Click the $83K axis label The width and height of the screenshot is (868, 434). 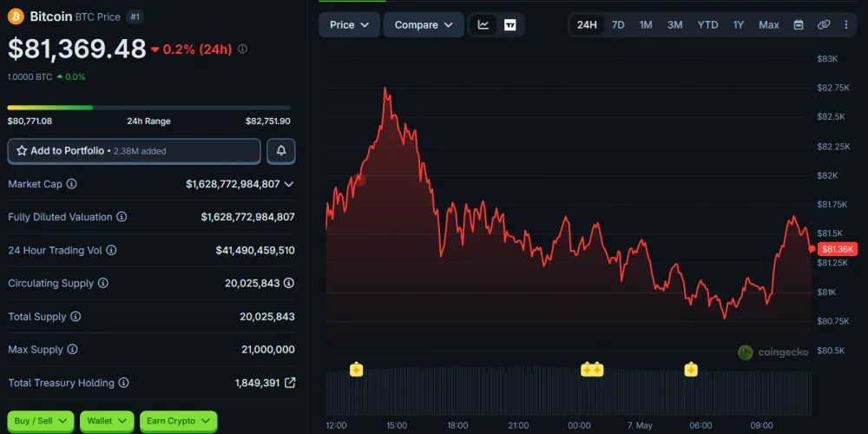pyautogui.click(x=827, y=59)
